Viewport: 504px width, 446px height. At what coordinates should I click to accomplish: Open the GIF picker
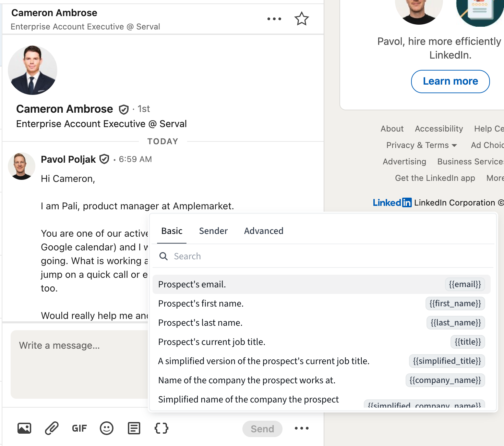(79, 428)
